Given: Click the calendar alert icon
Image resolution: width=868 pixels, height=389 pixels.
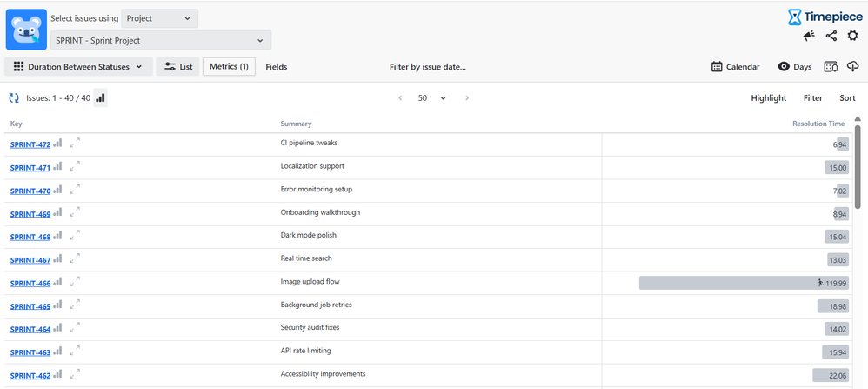Looking at the screenshot, I should (x=831, y=67).
